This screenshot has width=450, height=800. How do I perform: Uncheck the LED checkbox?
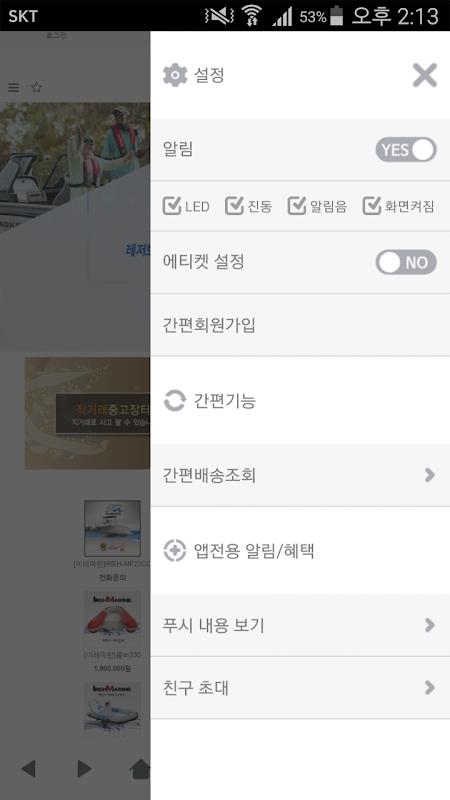172,206
